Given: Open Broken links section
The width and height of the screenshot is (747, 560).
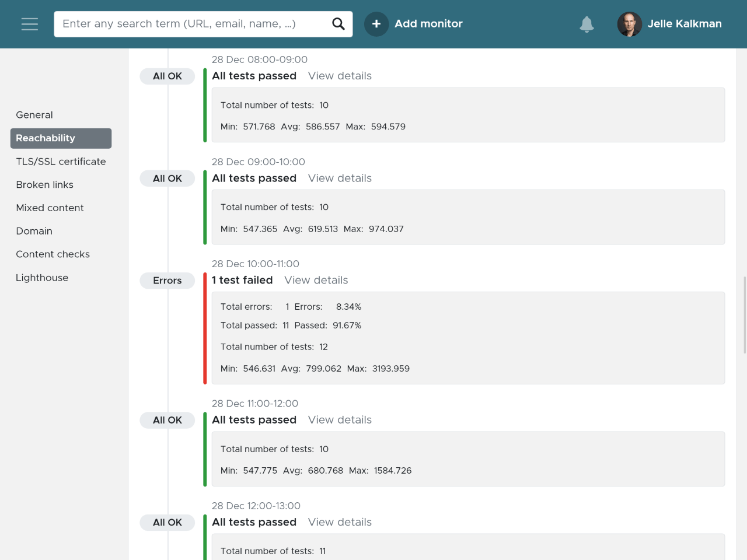Looking at the screenshot, I should [44, 185].
